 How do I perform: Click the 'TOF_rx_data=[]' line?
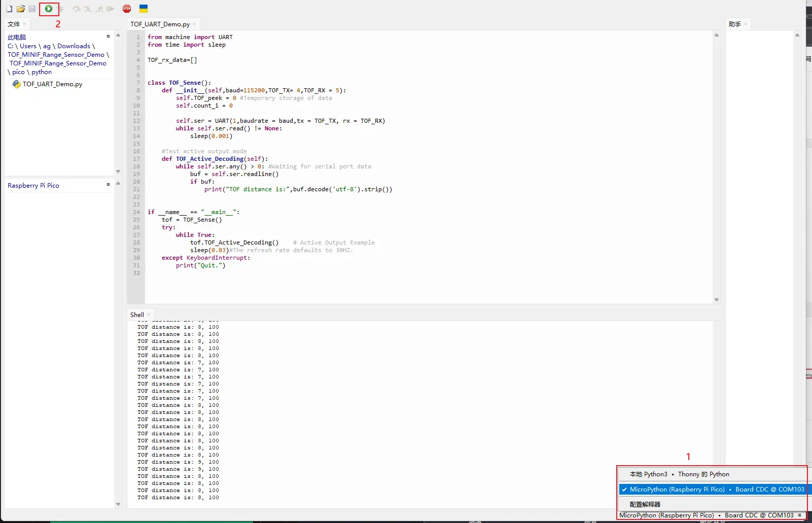pyautogui.click(x=172, y=60)
